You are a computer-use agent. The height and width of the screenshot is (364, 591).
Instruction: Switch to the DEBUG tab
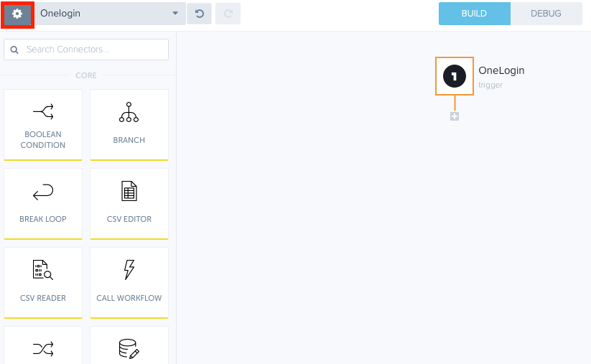click(546, 14)
